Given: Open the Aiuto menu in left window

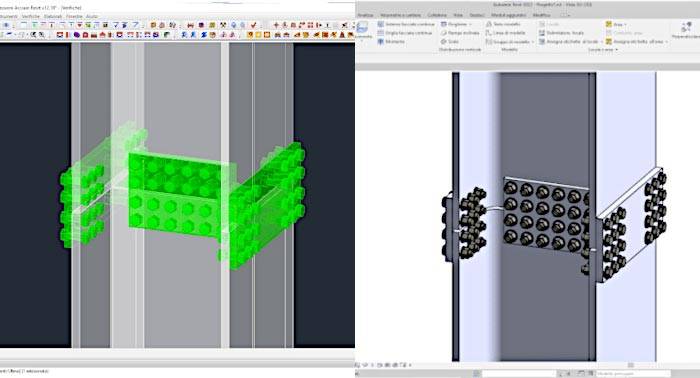Looking at the screenshot, I should [92, 17].
